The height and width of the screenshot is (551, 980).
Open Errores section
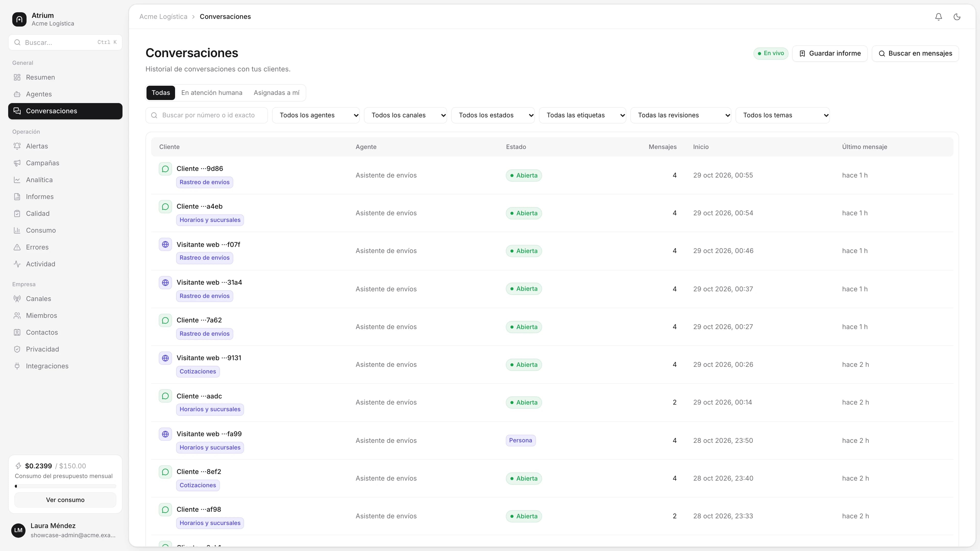[65, 247]
